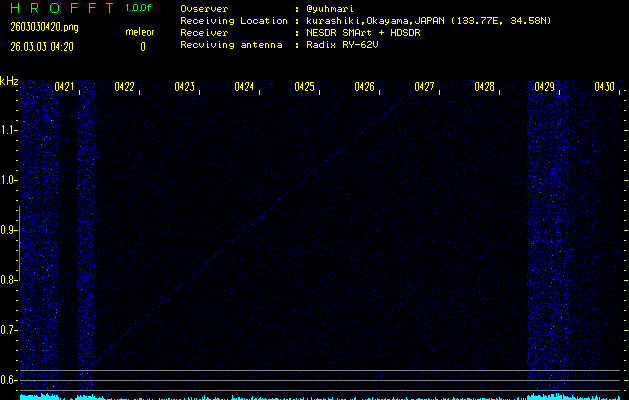Select the version label 1.0.0f
The image size is (629, 400).
(x=138, y=8)
